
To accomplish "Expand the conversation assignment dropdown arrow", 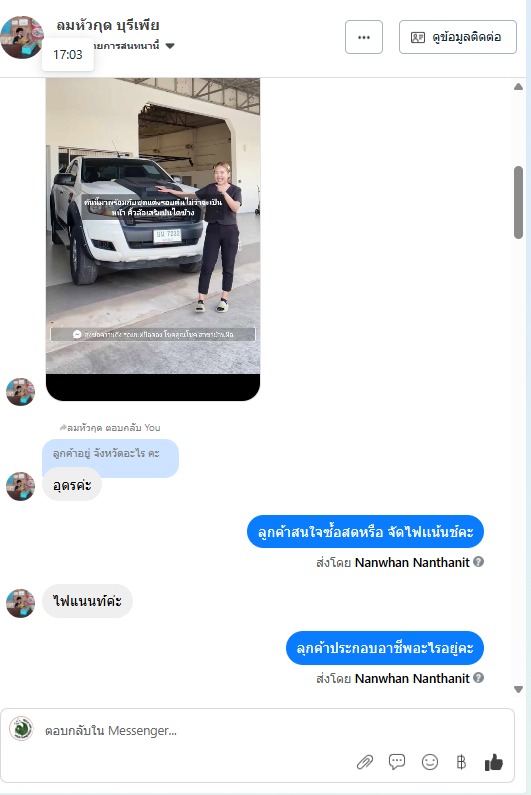I will [170, 46].
